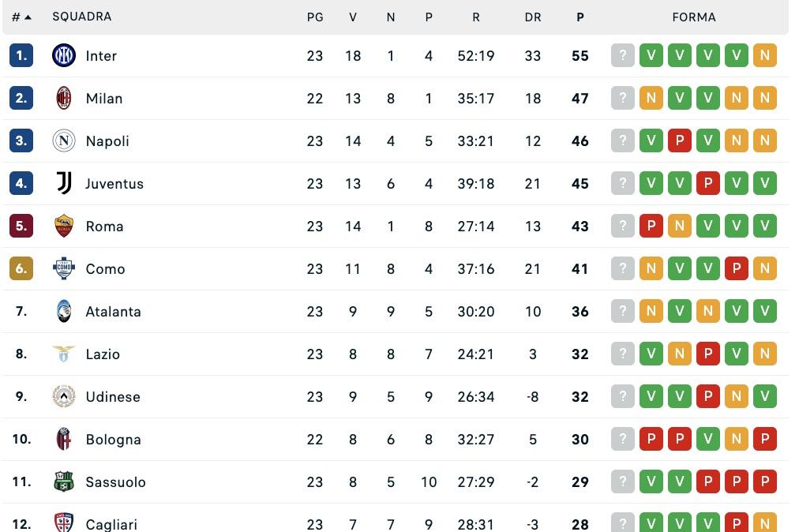Click the Milan club crest
Viewport: 799px width, 532px height.
coord(64,98)
